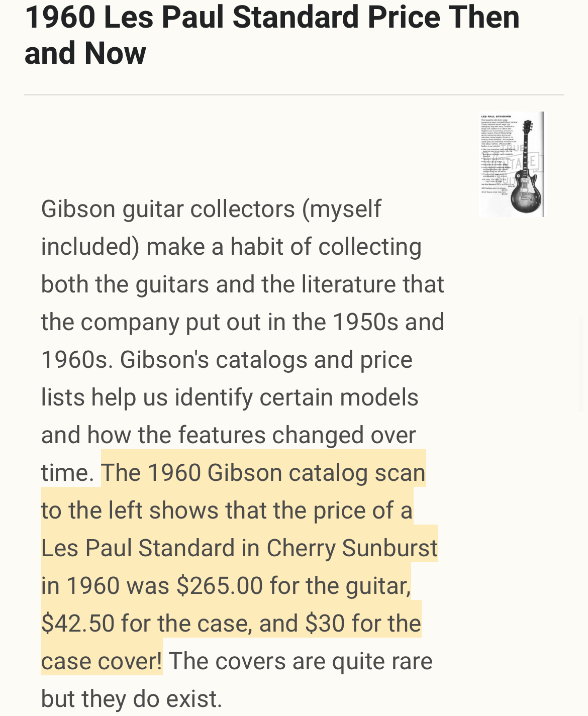Click the "$265.00" guitar price

[220, 586]
